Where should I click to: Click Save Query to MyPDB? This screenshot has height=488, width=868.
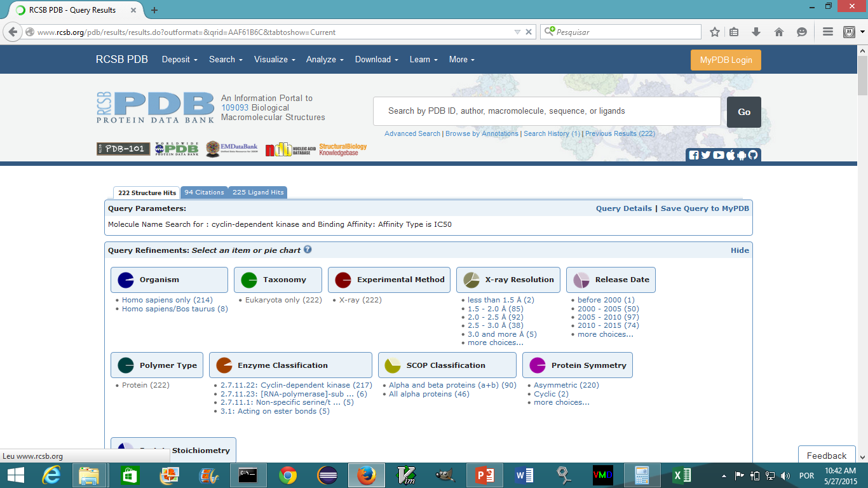click(x=705, y=208)
